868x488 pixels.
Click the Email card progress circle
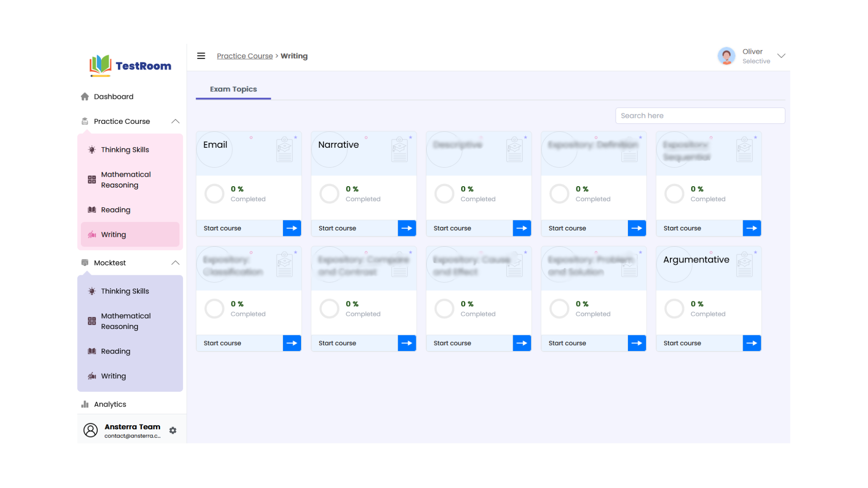tap(214, 194)
